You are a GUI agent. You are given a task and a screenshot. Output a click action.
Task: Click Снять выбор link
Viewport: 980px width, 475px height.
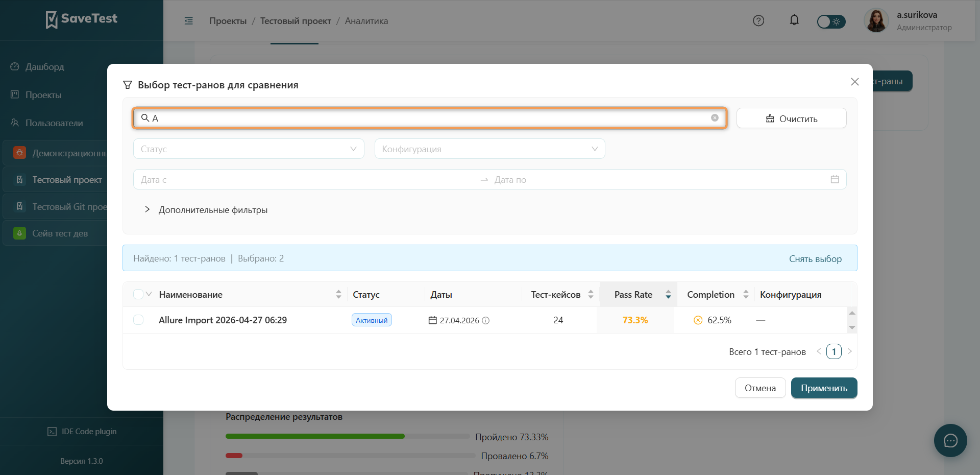815,258
